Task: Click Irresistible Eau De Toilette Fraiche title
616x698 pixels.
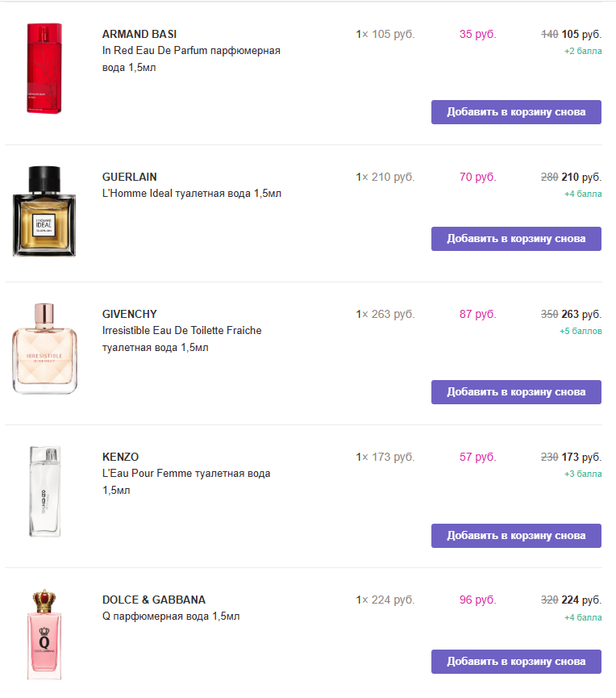Action: pyautogui.click(x=181, y=331)
